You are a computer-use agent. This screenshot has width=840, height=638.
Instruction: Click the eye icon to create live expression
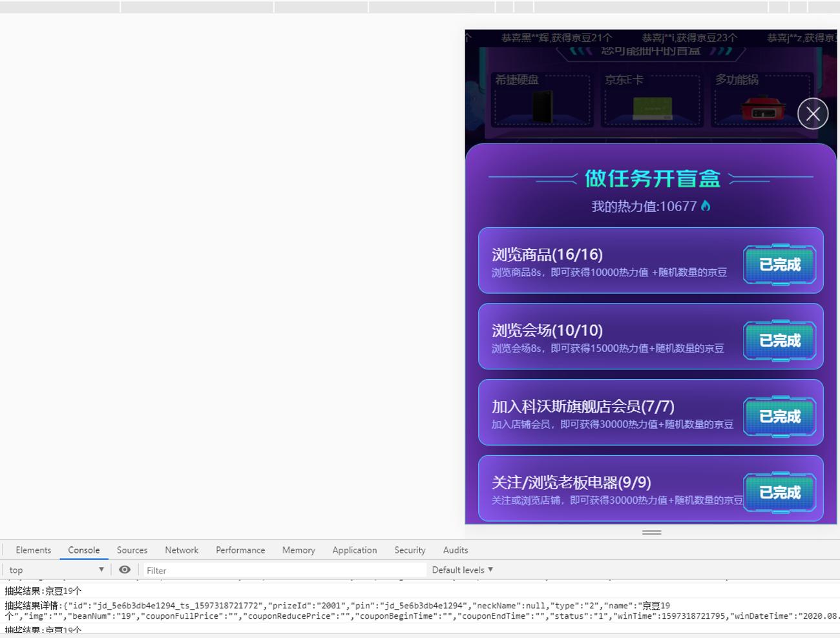pos(125,570)
